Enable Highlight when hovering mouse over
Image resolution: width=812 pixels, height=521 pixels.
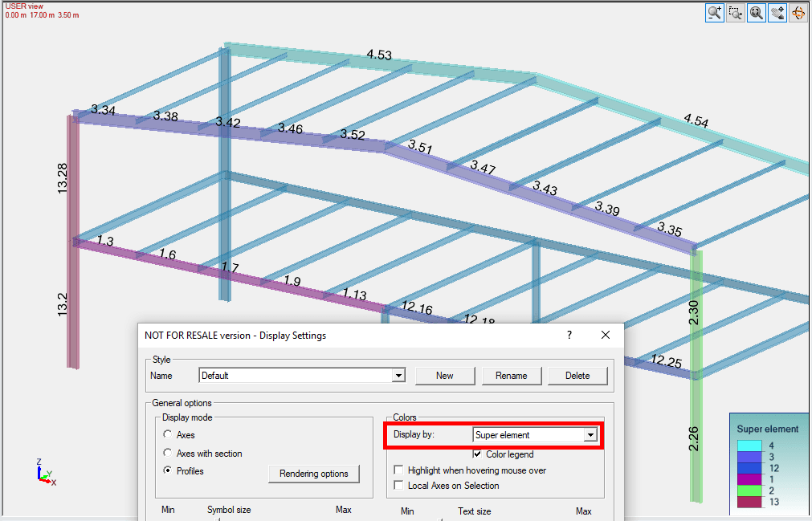399,470
